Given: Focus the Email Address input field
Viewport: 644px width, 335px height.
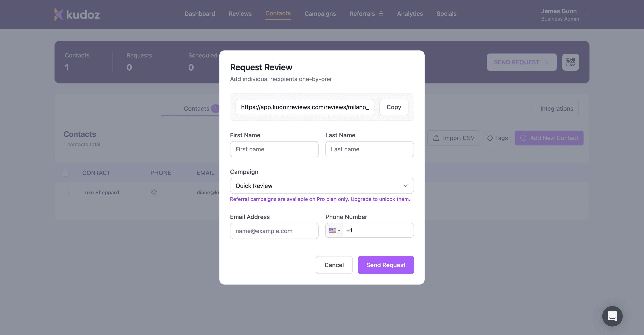Looking at the screenshot, I should pyautogui.click(x=274, y=231).
